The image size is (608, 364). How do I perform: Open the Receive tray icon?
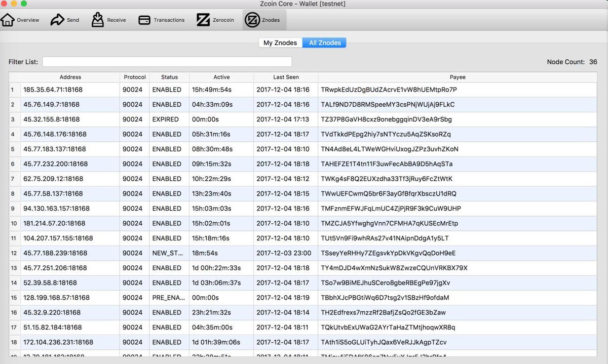pyautogui.click(x=98, y=20)
